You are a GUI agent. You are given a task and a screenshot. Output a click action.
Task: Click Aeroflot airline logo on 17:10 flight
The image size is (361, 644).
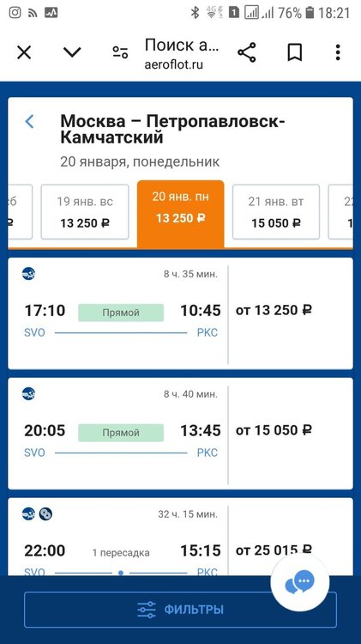coord(28,274)
